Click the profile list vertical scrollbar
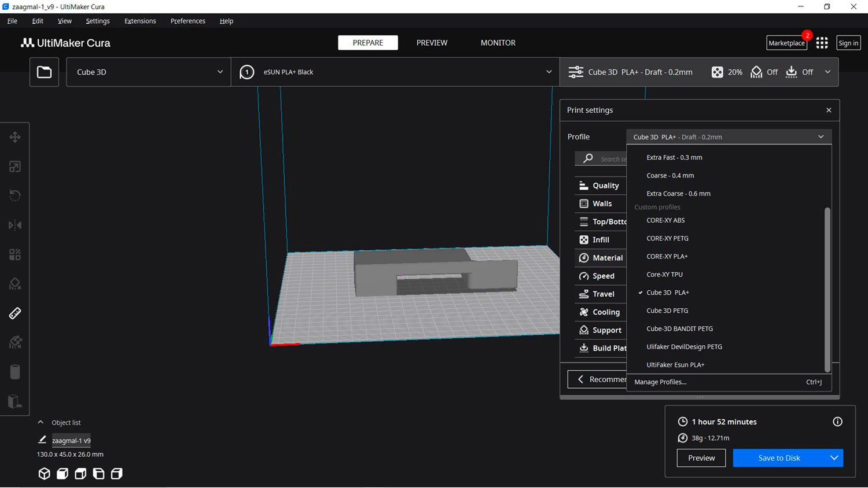This screenshot has width=868, height=488. pos(827,289)
